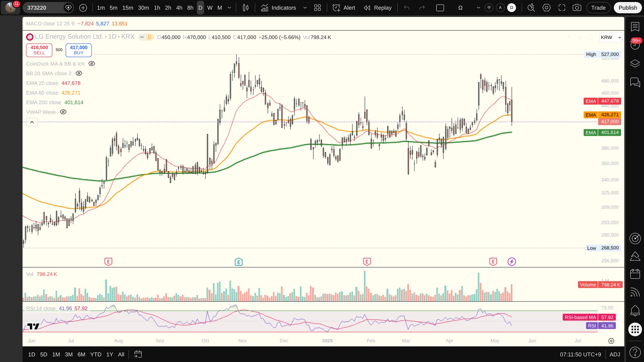Open the chats panel icon
The image size is (644, 362).
tap(635, 82)
